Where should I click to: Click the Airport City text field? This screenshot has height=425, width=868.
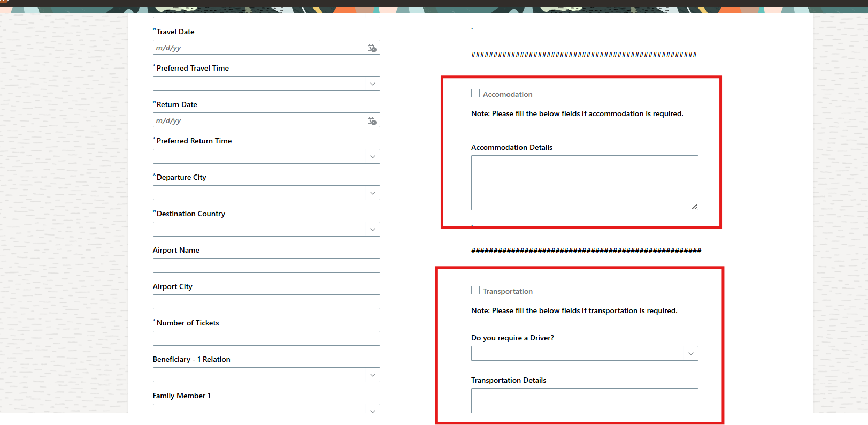coord(266,302)
